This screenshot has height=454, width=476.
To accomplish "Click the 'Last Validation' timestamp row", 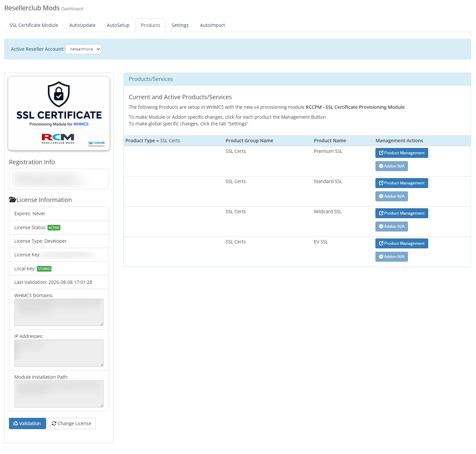I will click(59, 282).
